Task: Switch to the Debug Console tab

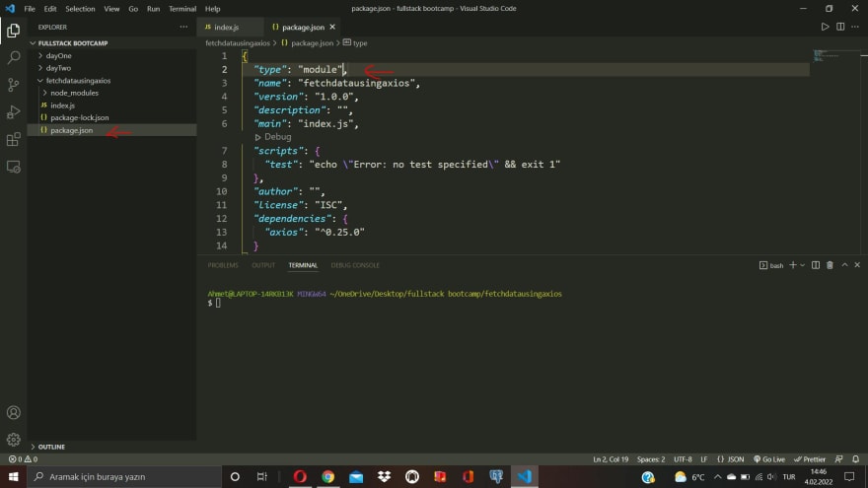Action: [355, 265]
